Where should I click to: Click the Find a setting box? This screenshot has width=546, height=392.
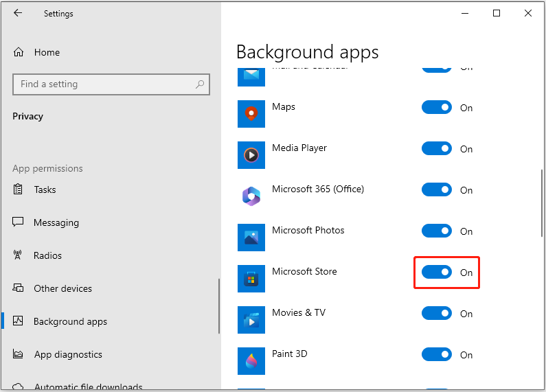pos(111,84)
